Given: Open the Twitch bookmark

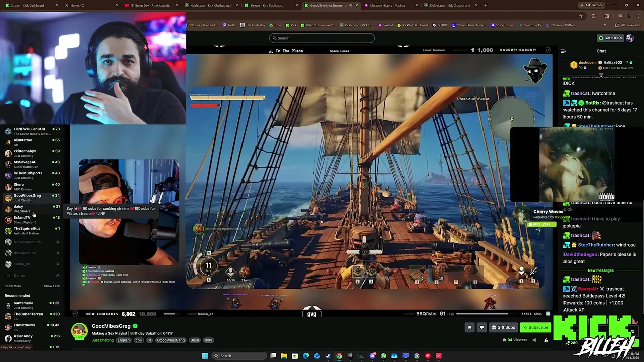Looking at the screenshot, I should 229,25.
